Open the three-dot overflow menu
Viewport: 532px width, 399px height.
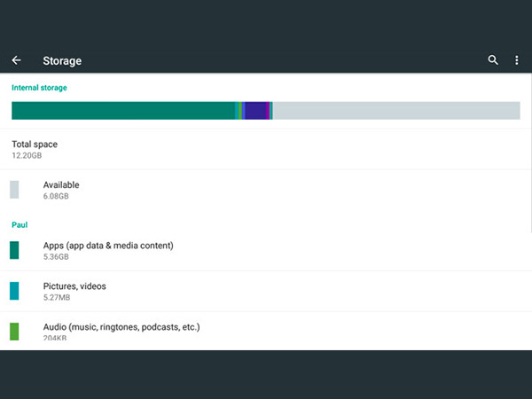pos(517,60)
